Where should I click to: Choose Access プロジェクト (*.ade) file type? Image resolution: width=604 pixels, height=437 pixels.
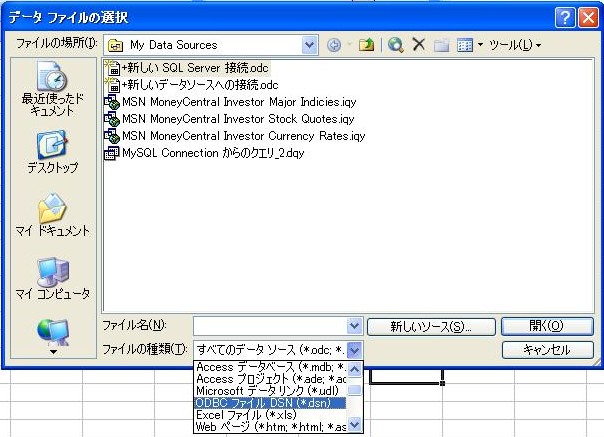pos(270,379)
